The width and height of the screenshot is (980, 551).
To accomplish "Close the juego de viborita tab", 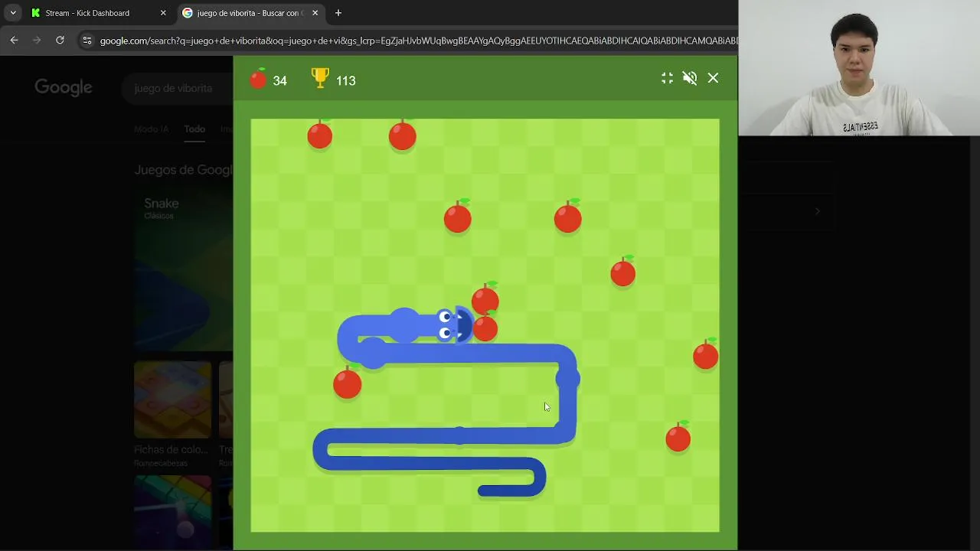I will 315,13.
